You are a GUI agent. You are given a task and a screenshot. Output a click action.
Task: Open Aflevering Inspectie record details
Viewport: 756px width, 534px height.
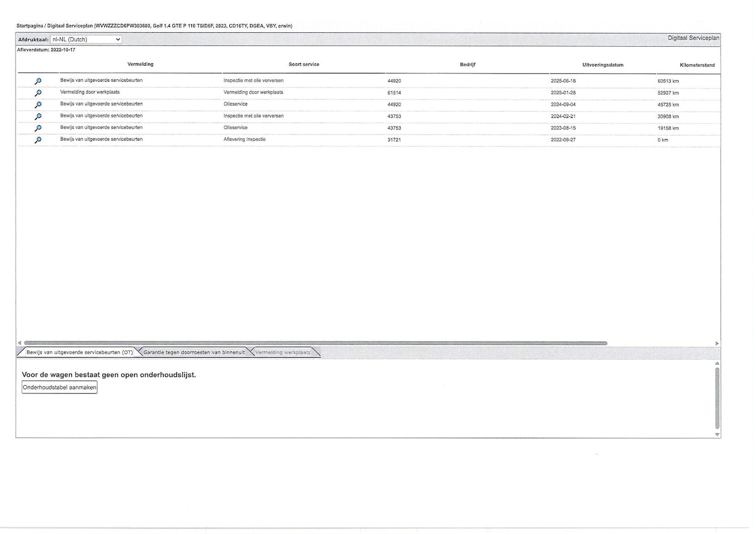(38, 140)
